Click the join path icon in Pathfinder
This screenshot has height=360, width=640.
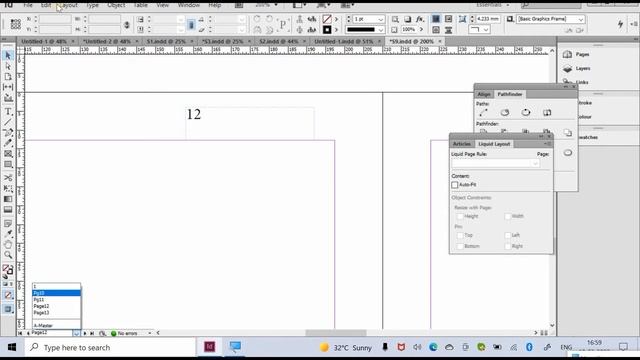click(483, 113)
